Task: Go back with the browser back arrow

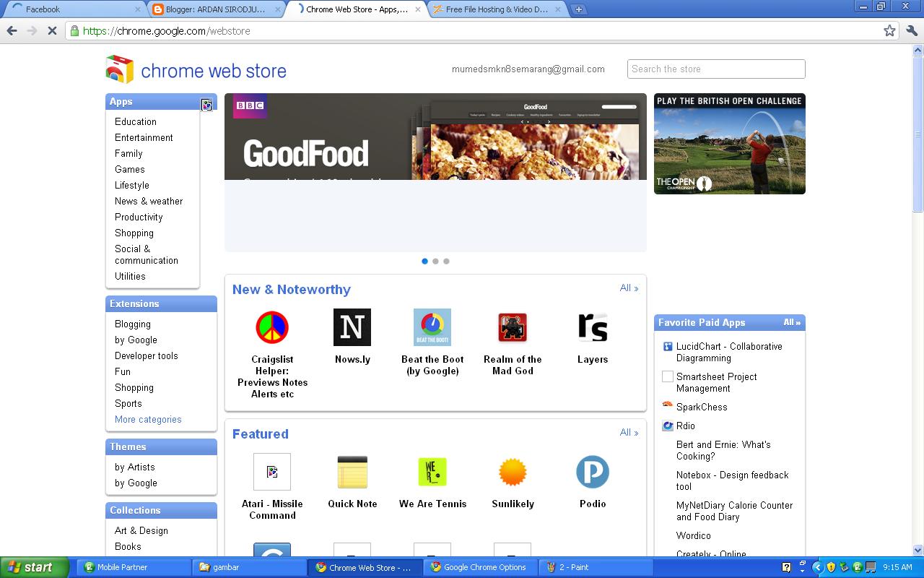Action: point(12,30)
